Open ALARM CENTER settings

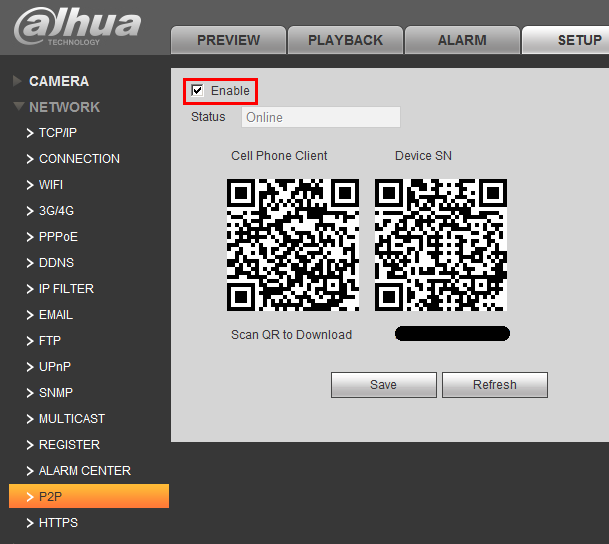coord(85,471)
